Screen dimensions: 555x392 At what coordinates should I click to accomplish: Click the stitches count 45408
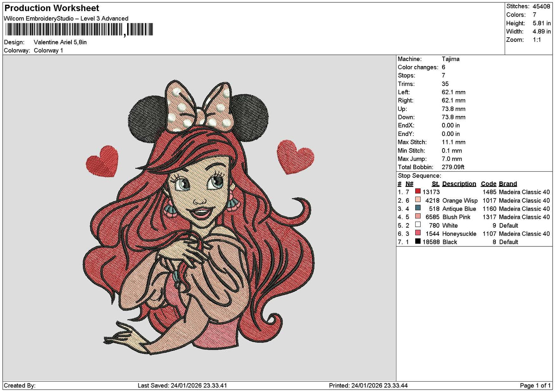coord(541,7)
